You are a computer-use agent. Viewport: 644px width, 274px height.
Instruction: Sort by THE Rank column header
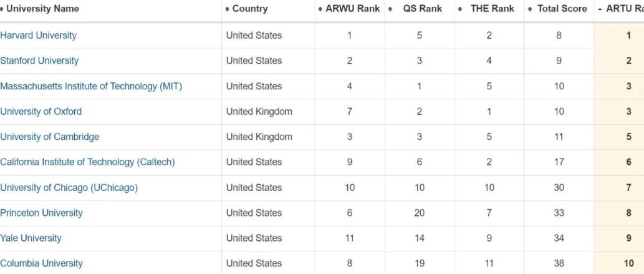tap(493, 9)
